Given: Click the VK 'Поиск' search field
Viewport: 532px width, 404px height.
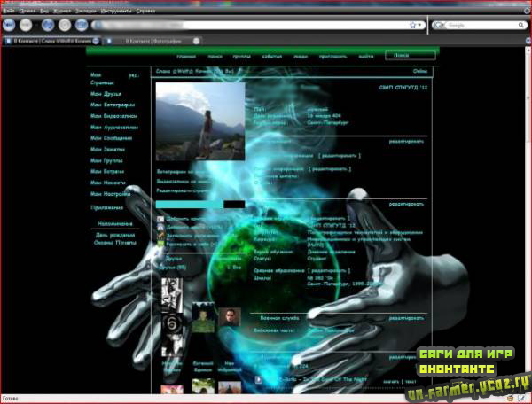Looking at the screenshot, I should tap(411, 55).
